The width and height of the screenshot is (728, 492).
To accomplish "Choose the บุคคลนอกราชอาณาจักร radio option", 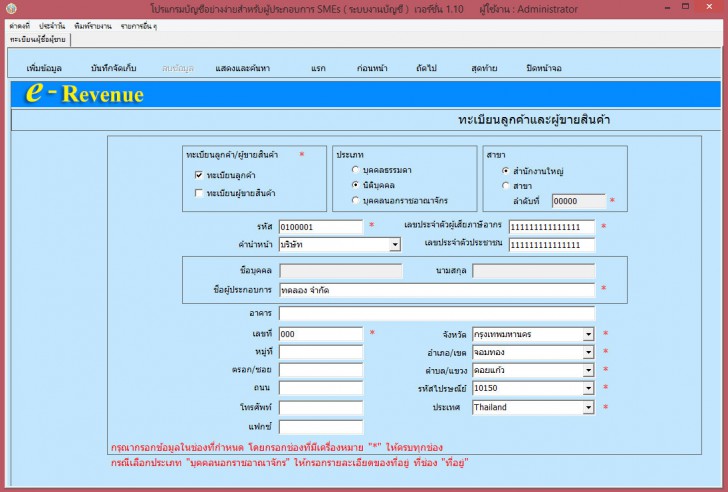I will tap(355, 201).
